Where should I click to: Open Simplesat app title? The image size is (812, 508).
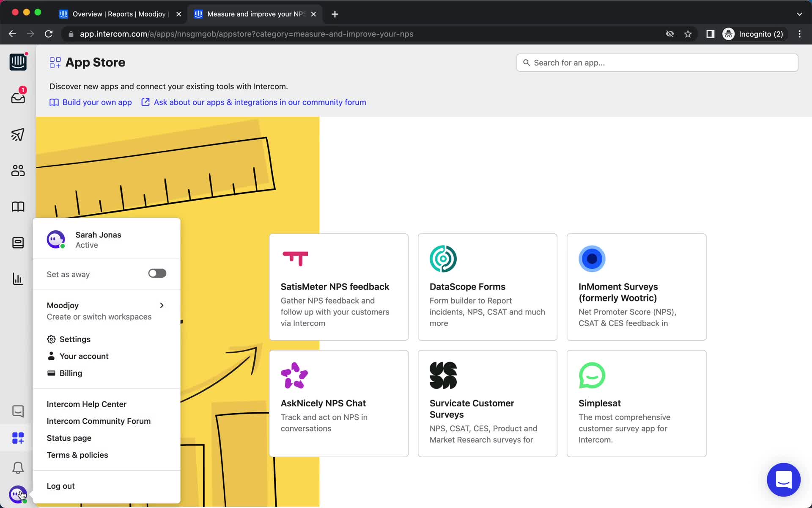[x=600, y=403]
